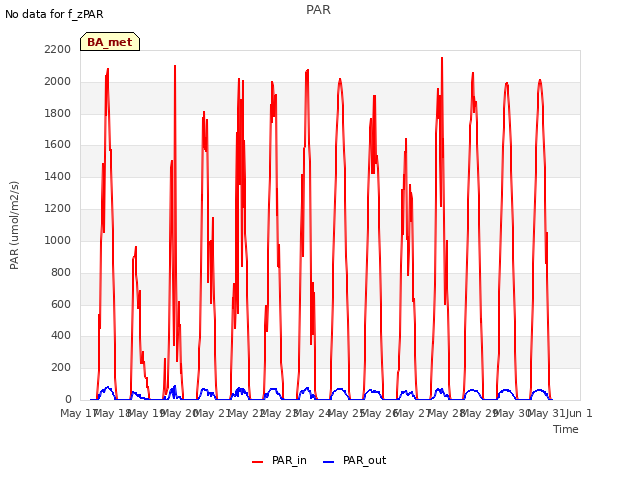The width and height of the screenshot is (640, 480).
Task: Click the 1200 y-axis tick label
Action: click(x=58, y=208)
